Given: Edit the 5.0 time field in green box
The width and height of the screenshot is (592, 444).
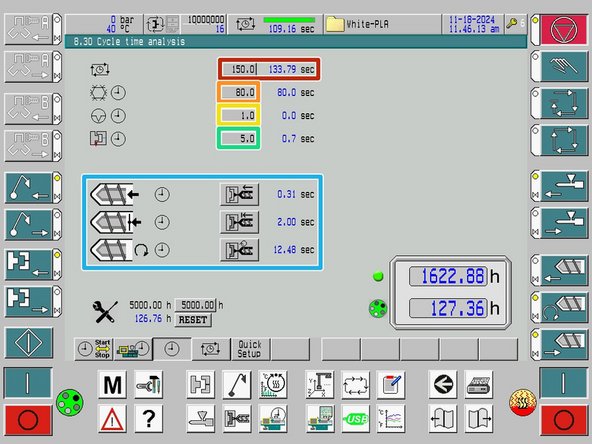Looking at the screenshot, I should tap(239, 139).
